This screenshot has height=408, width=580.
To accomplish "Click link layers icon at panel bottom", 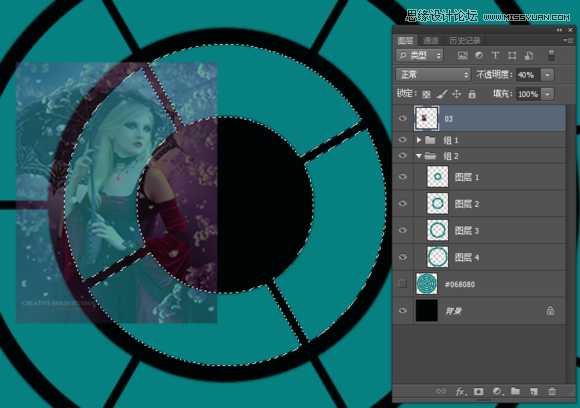I will pyautogui.click(x=441, y=391).
